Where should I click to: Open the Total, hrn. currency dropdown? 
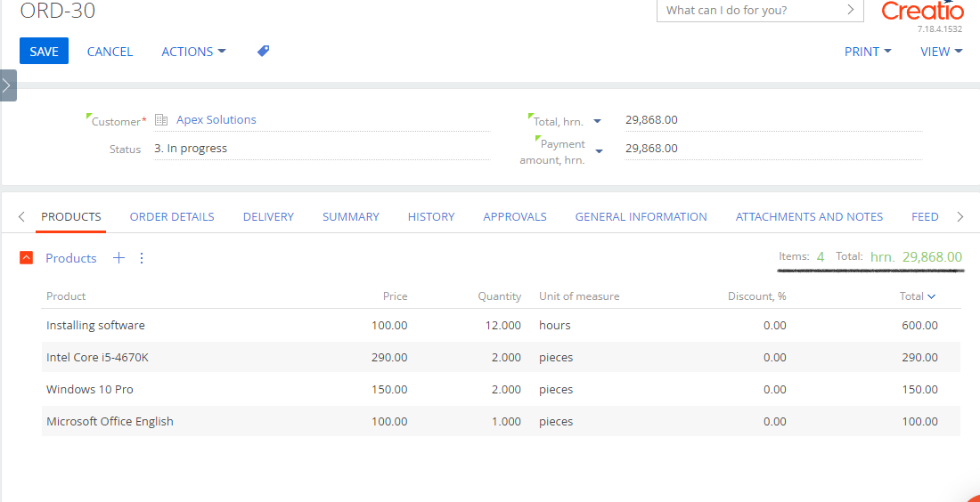[x=597, y=121]
